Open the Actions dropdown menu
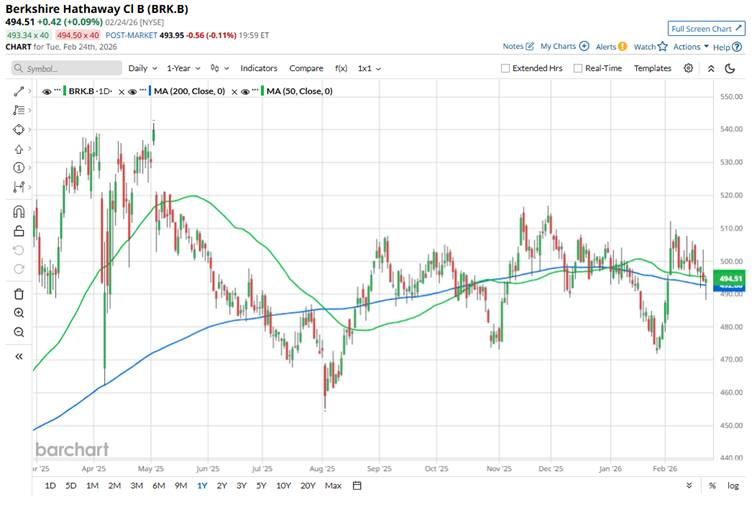This screenshot has height=505, width=752. coord(689,47)
